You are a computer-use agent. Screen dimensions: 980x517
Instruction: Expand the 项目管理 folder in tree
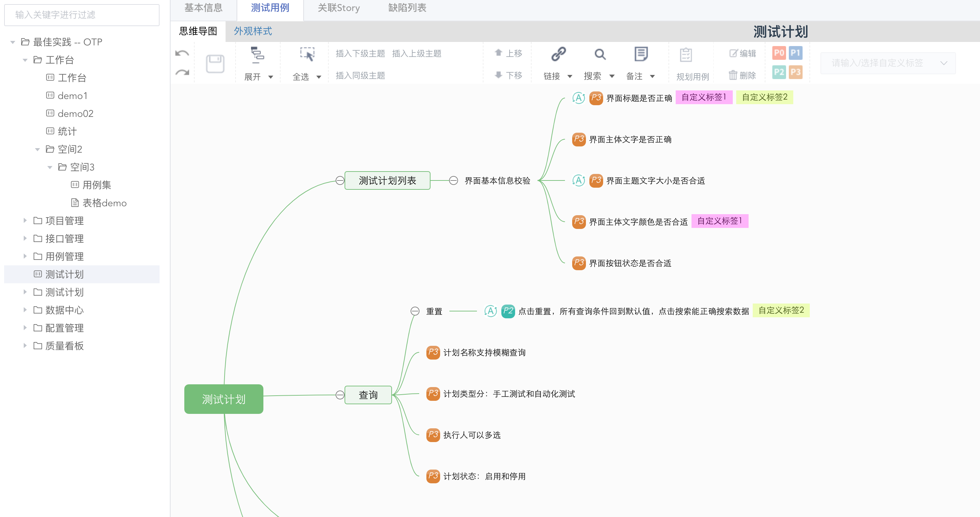point(25,220)
